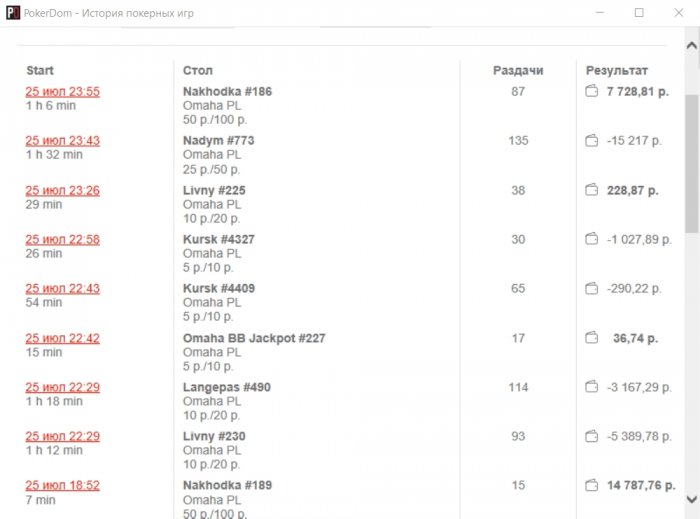Screen dimensions: 700x519
Task: Open the 25 июл 23:26 session link
Action: (62, 191)
